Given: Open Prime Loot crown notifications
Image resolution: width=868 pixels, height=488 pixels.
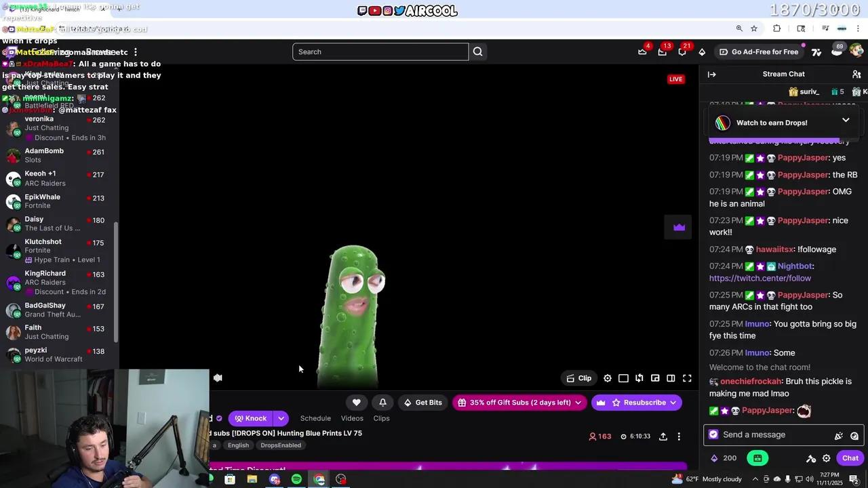Looking at the screenshot, I should (x=642, y=52).
